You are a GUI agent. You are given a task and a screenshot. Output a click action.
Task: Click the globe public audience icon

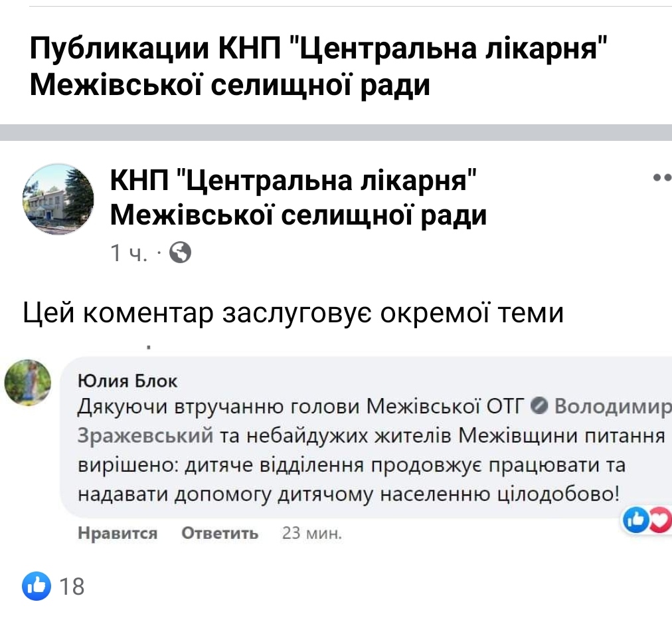pos(181,253)
